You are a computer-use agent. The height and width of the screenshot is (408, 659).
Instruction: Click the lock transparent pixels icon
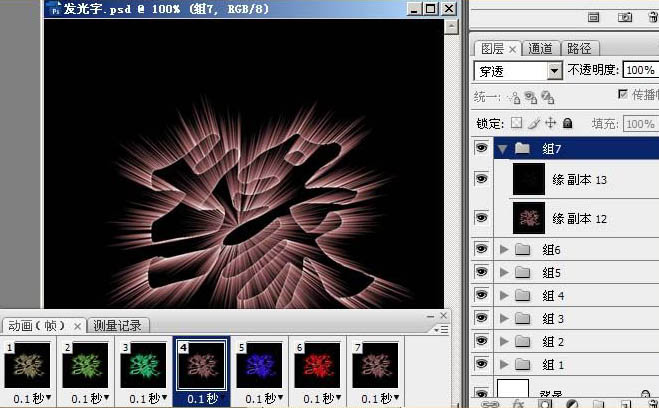click(517, 123)
